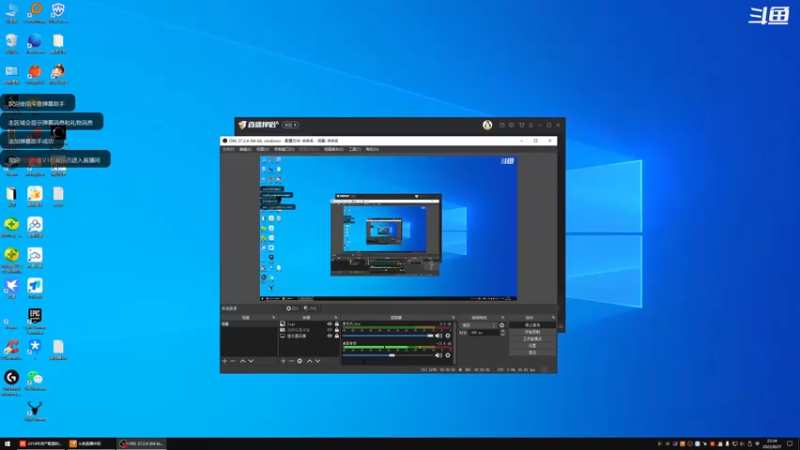This screenshot has width=800, height=450.
Task: Click system clock in taskbar
Action: pyautogui.click(x=772, y=444)
